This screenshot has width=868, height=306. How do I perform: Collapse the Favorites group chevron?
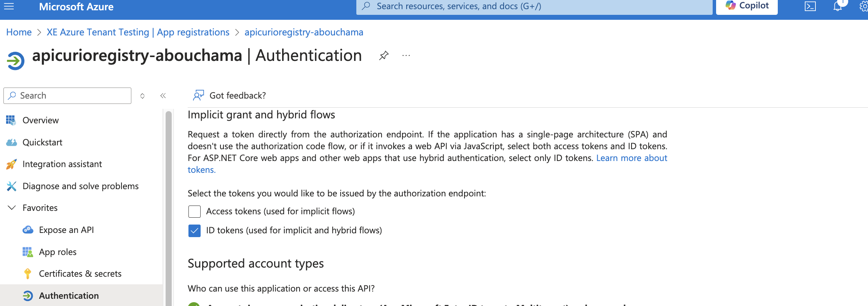12,208
